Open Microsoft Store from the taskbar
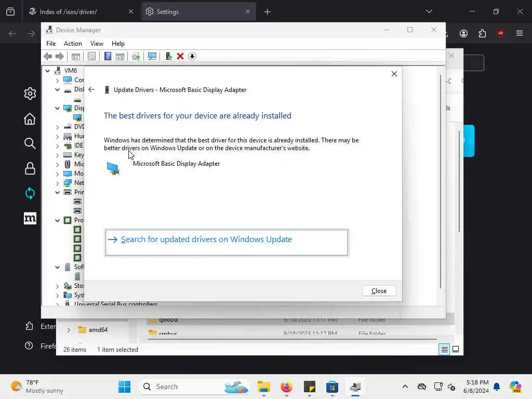The height and width of the screenshot is (399, 532). pyautogui.click(x=332, y=387)
